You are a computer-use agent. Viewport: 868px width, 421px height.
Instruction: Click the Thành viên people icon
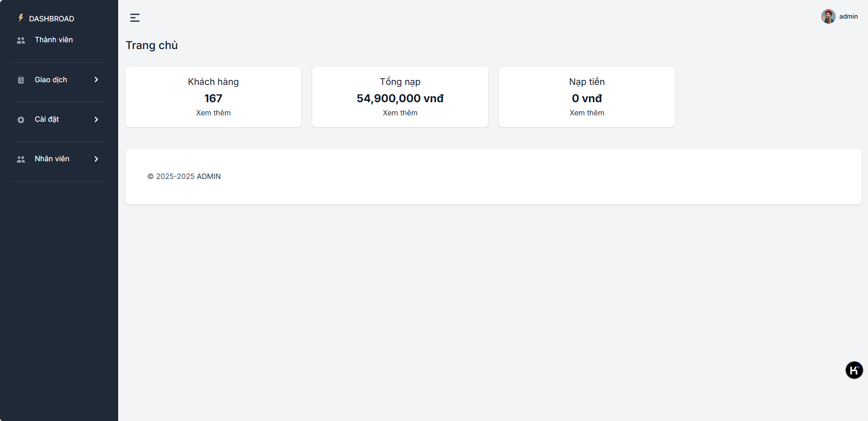(21, 40)
